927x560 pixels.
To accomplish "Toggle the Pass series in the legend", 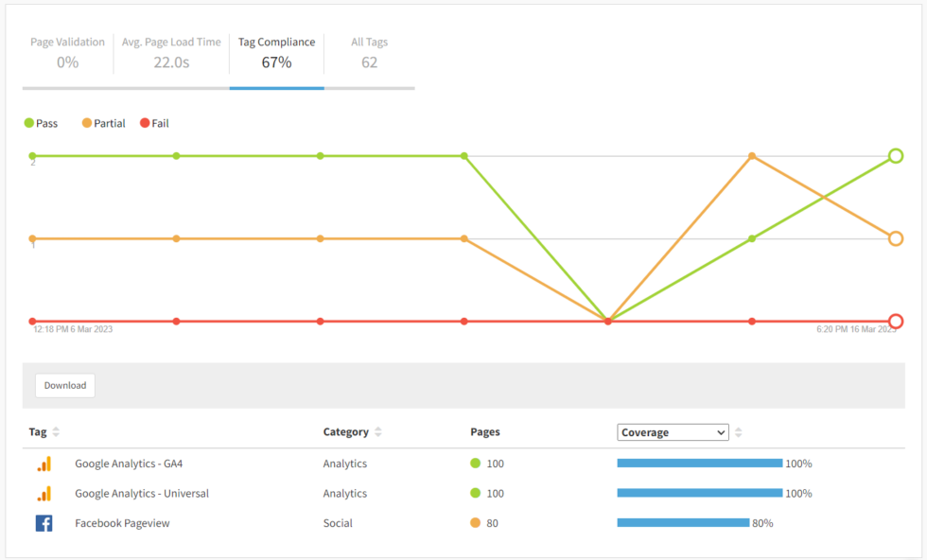I will (x=42, y=123).
